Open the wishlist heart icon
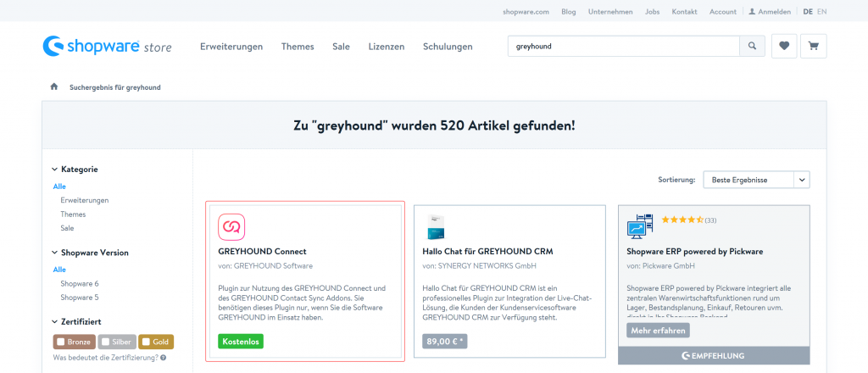 (784, 47)
